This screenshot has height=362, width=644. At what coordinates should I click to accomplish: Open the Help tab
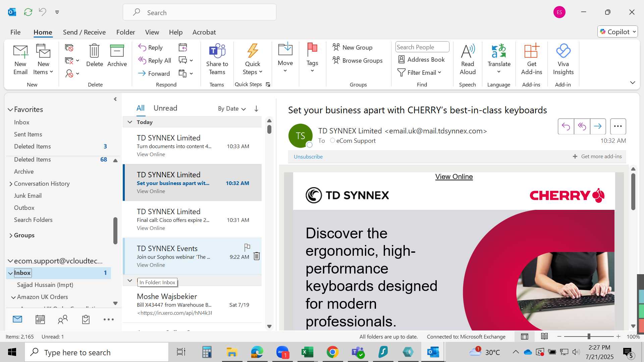pos(176,32)
